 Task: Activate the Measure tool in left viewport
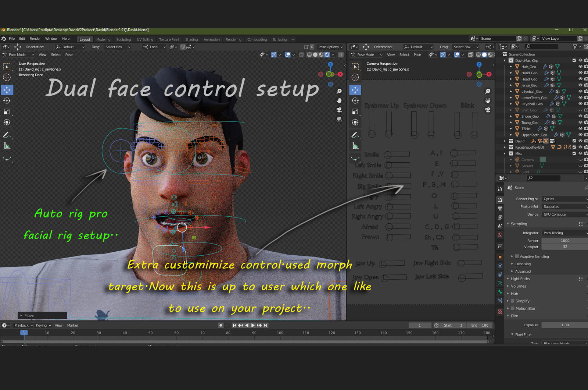tap(7, 146)
